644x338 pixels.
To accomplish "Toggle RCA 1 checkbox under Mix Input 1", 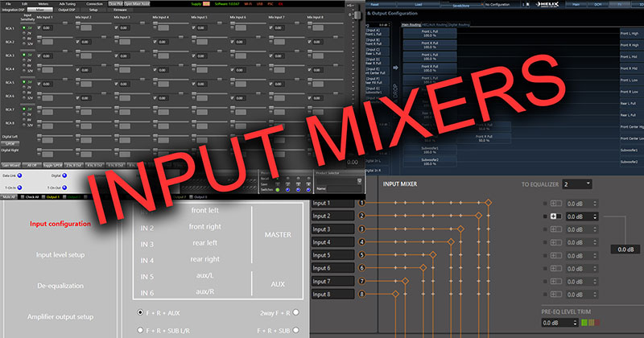I will [39, 28].
